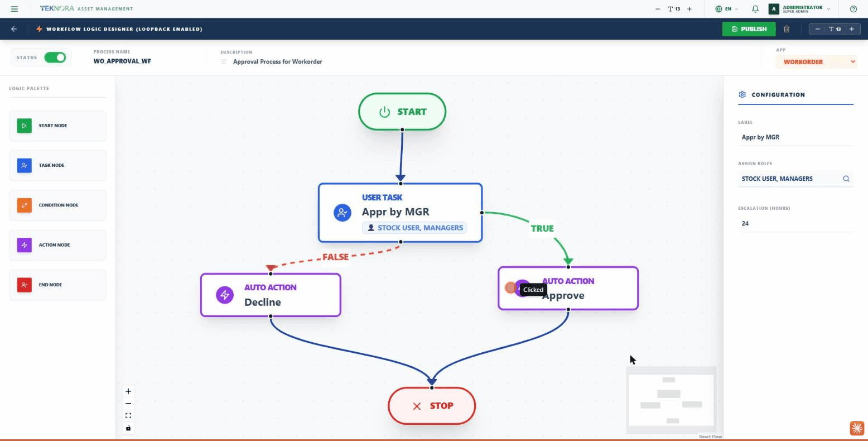Increase font size in top bar
This screenshot has height=441, width=868.
coord(689,9)
